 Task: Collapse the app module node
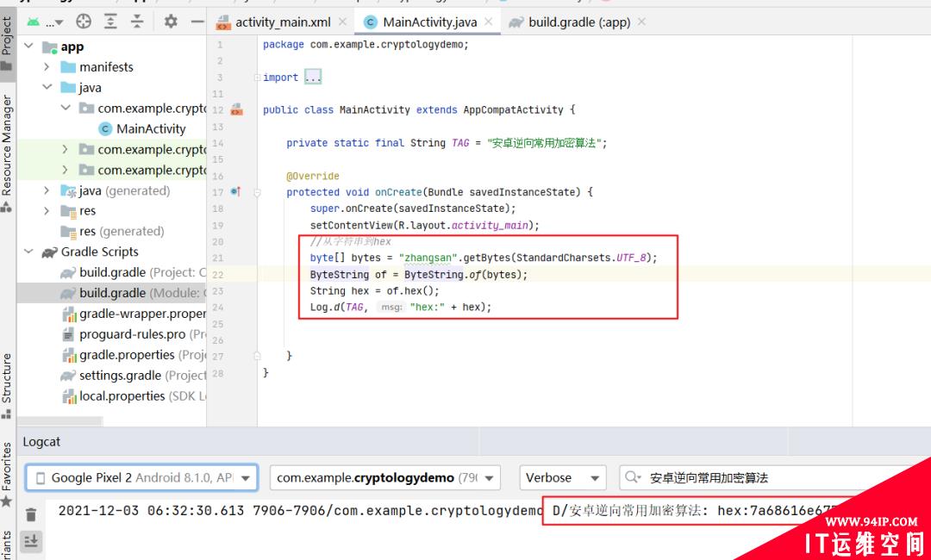click(x=28, y=47)
